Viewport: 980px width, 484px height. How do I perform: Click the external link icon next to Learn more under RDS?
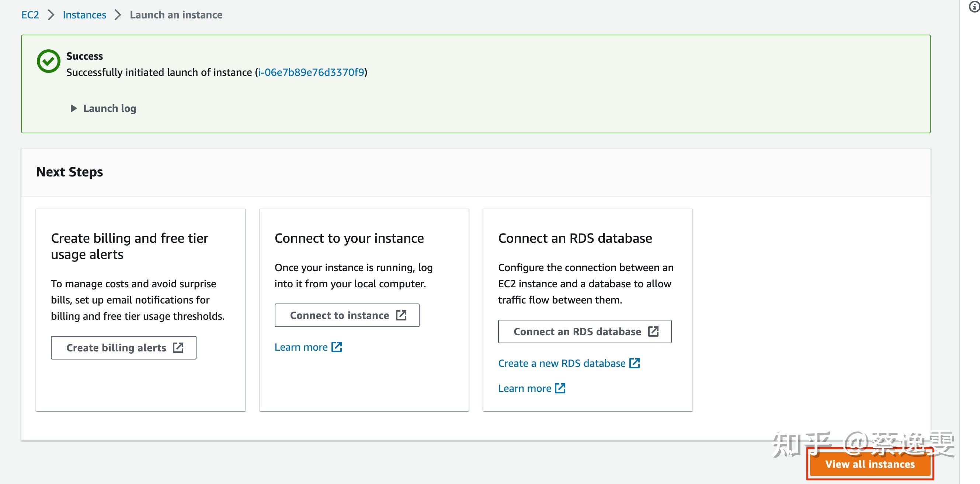pos(560,388)
